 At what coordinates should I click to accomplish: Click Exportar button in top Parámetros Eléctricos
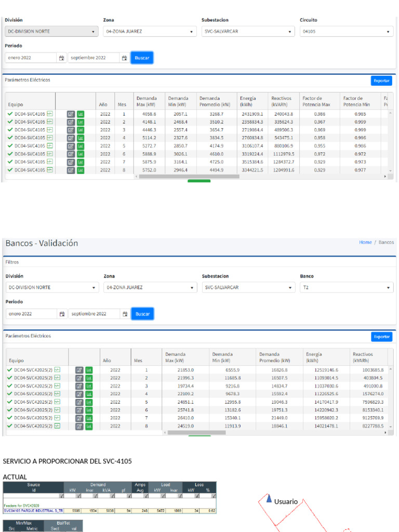pos(381,81)
